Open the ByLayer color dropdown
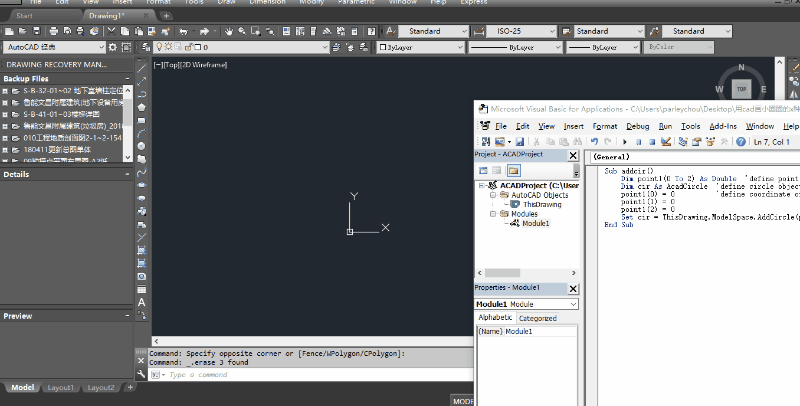800x406 pixels. 420,47
